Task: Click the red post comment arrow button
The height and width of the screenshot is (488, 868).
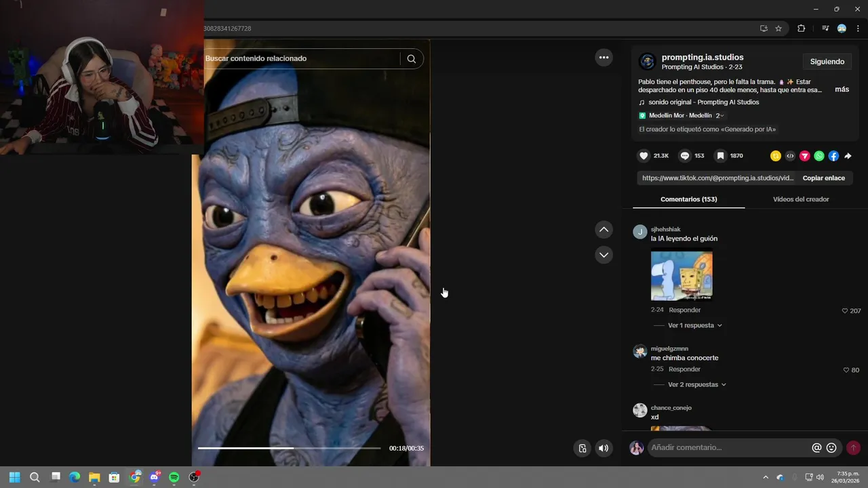Action: point(853,448)
